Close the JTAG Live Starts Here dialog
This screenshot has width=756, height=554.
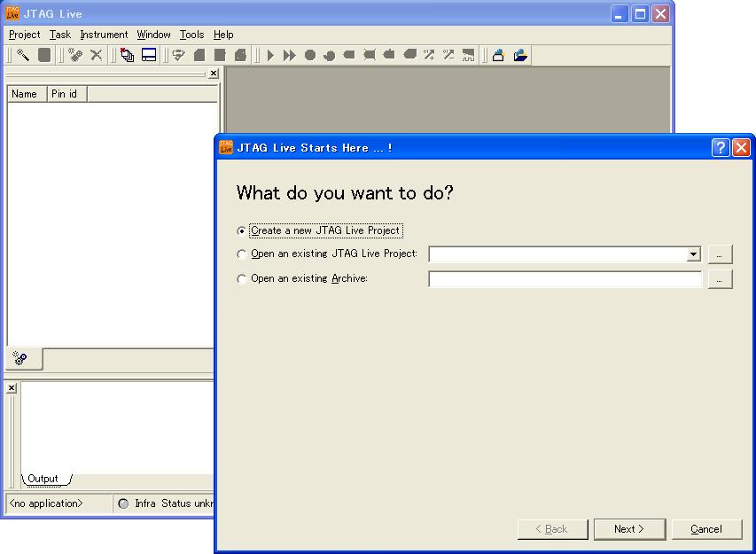(741, 147)
